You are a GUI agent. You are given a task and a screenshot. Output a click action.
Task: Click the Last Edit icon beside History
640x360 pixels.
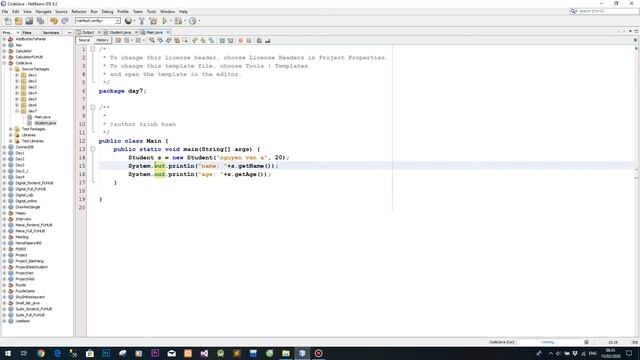click(x=118, y=40)
